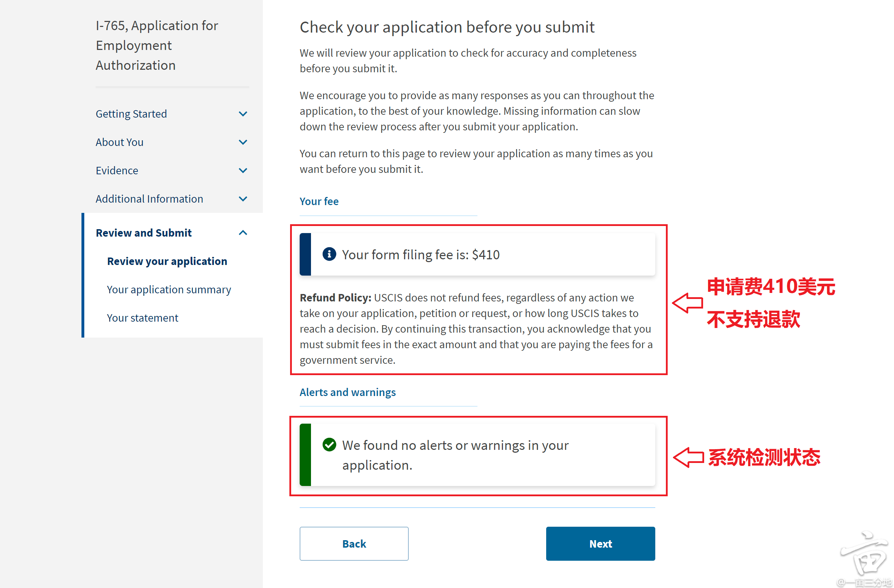Click the green checkmark icon in alerts box
The image size is (894, 588).
coord(329,445)
